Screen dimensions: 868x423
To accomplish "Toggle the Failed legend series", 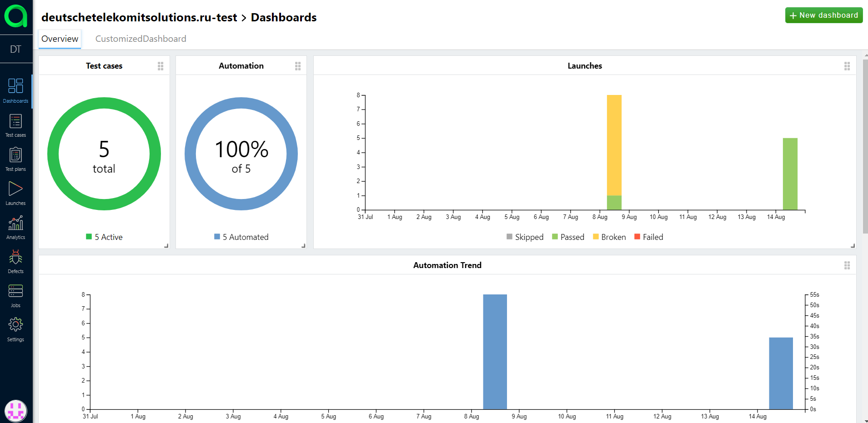I will (x=649, y=237).
